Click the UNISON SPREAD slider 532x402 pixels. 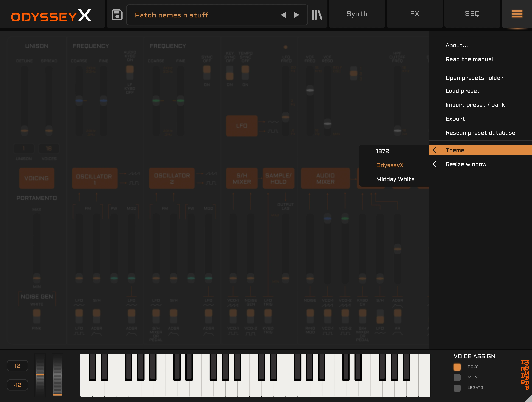point(49,101)
